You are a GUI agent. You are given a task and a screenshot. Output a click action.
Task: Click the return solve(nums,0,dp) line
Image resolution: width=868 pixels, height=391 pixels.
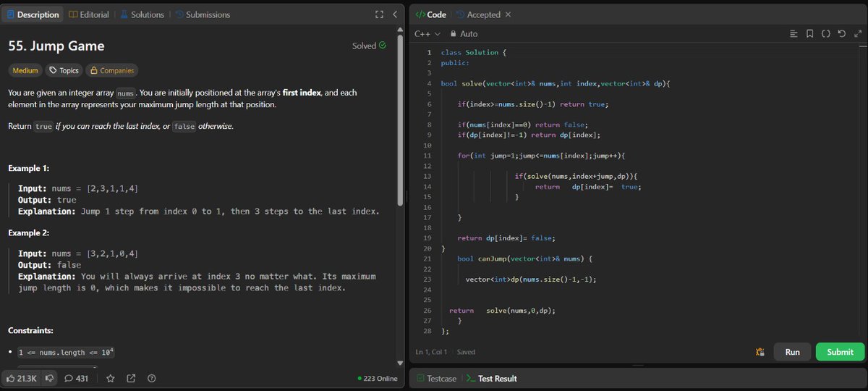tap(502, 311)
